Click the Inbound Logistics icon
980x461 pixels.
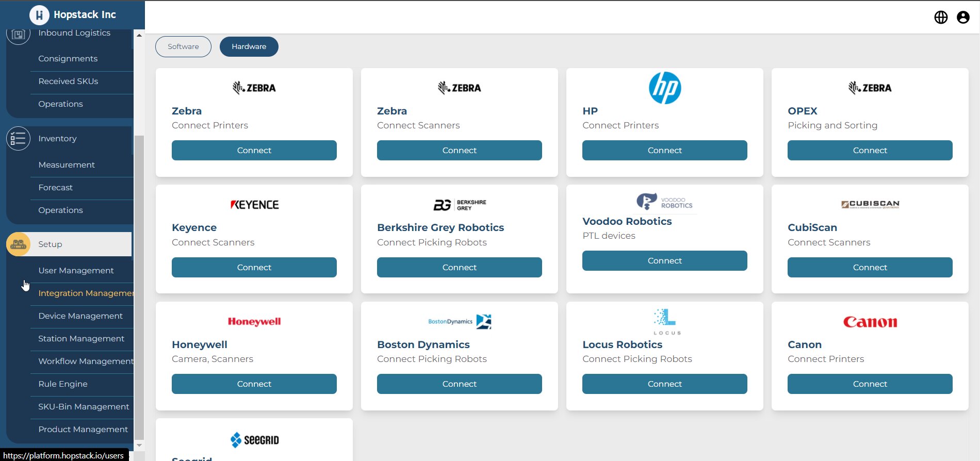pyautogui.click(x=18, y=35)
